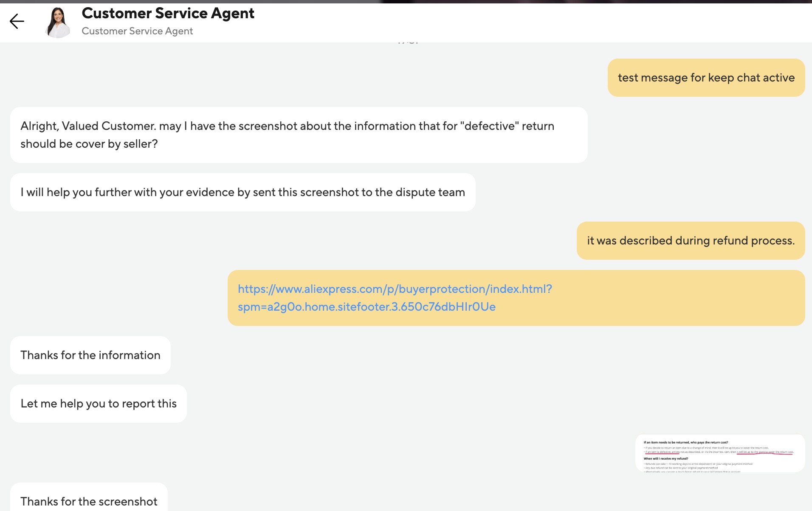Go back using the left arrow icon
The width and height of the screenshot is (812, 511).
(x=17, y=21)
